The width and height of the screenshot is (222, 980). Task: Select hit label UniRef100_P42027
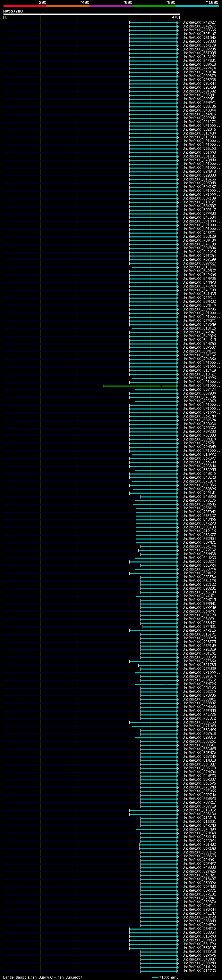click(199, 23)
